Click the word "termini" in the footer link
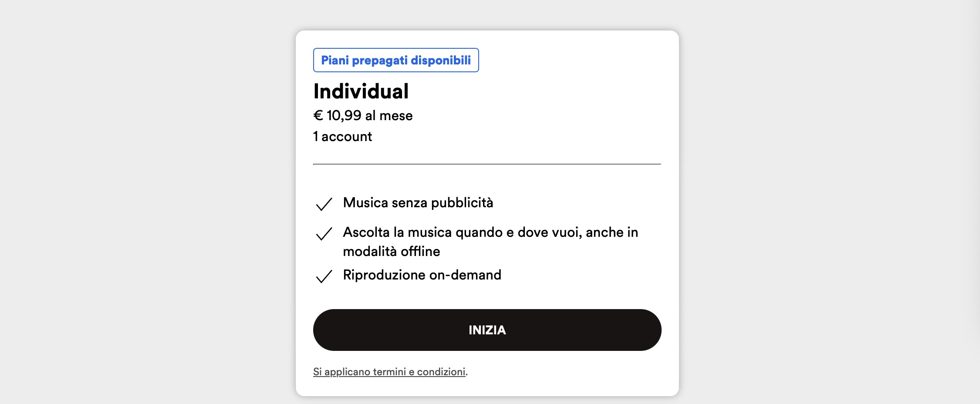 coord(389,372)
